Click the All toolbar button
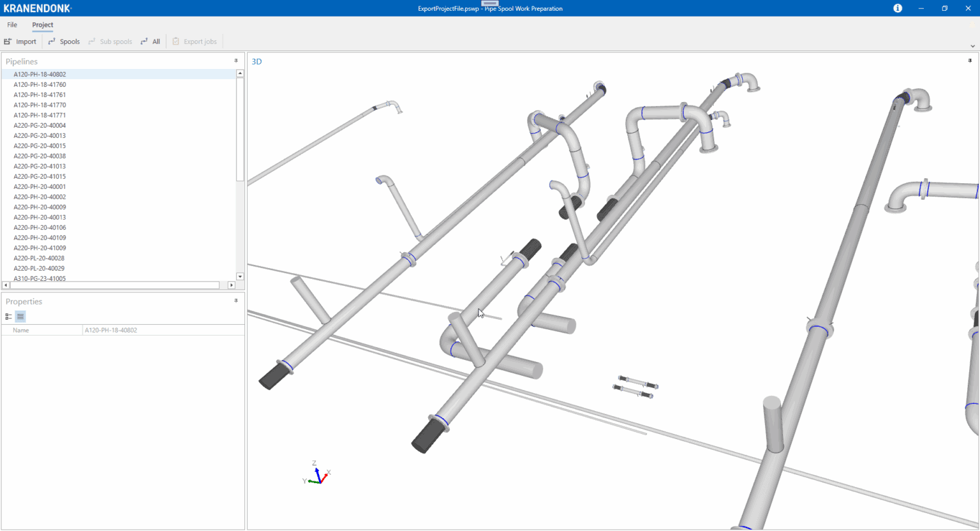 pyautogui.click(x=151, y=41)
